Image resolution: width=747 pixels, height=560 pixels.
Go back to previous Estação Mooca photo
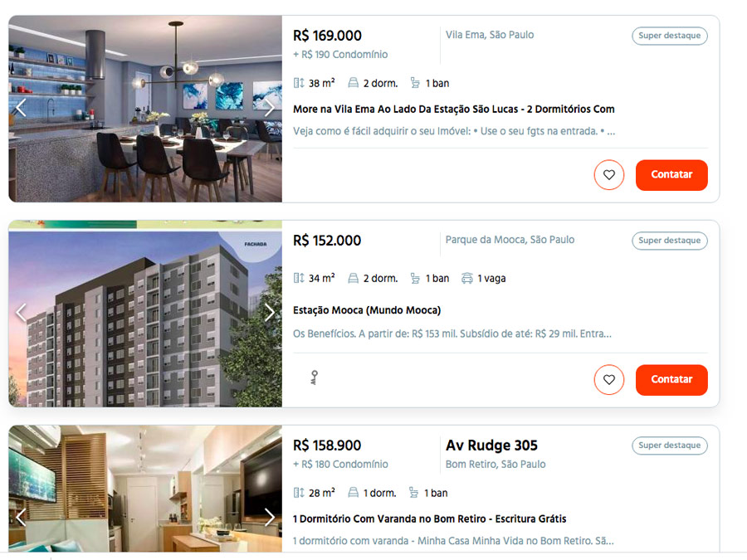click(x=21, y=313)
